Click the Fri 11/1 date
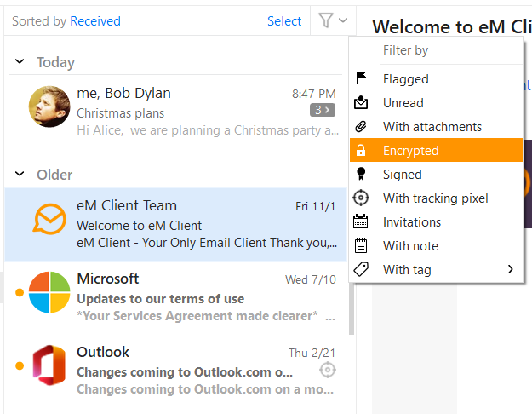Viewport: 532px width, 414px height. pyautogui.click(x=315, y=206)
